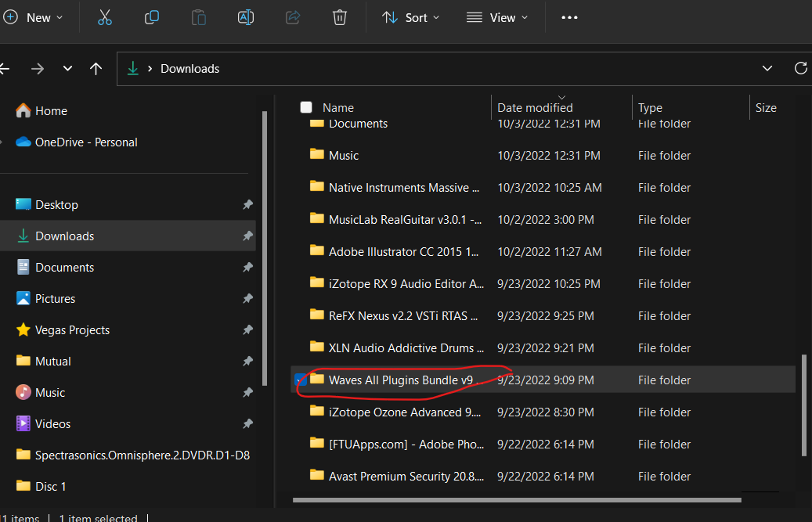Viewport: 812px width, 522px height.
Task: Select Adobe Illustrator CC 2015 folder
Action: [x=543, y=252]
